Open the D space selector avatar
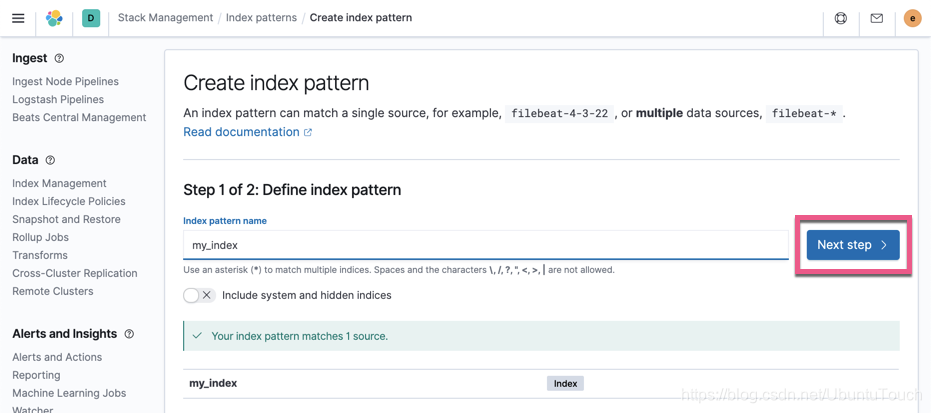 tap(91, 18)
